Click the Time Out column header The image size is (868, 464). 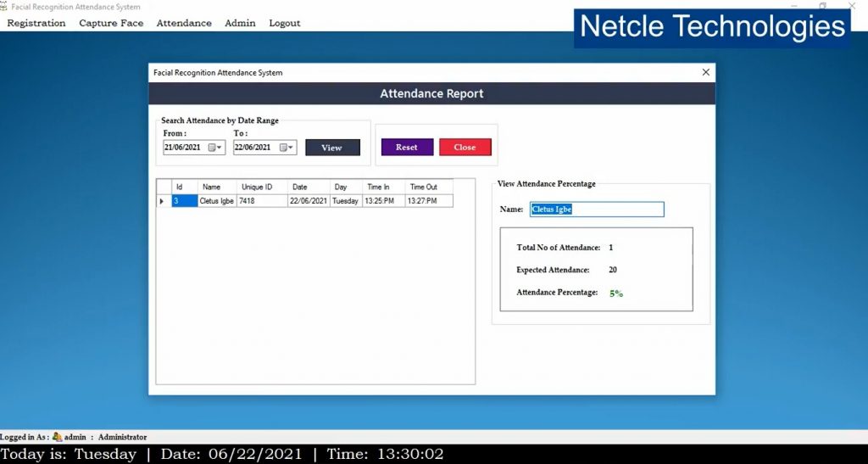pyautogui.click(x=429, y=187)
